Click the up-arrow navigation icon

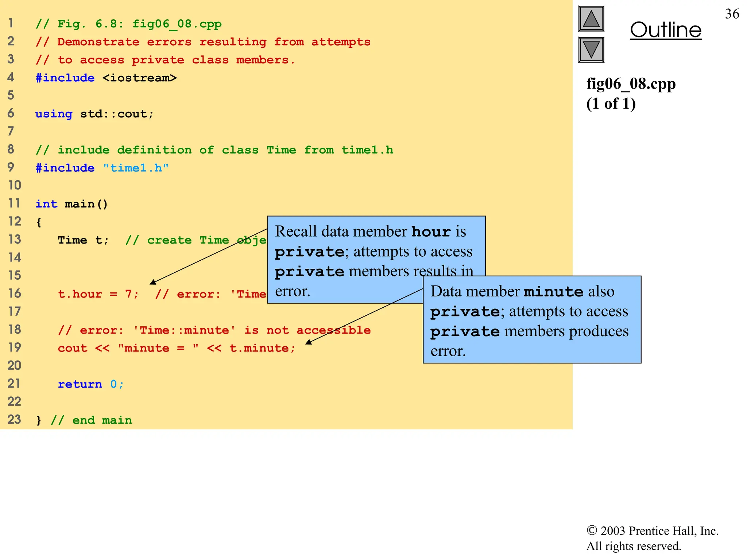(591, 19)
